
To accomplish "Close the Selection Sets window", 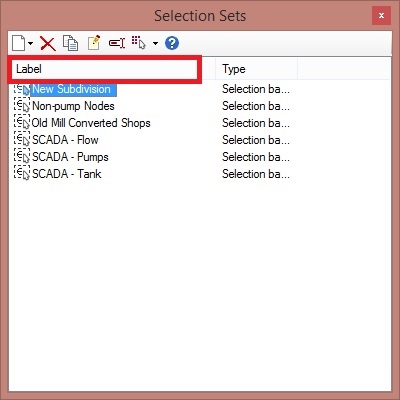I will click(381, 16).
